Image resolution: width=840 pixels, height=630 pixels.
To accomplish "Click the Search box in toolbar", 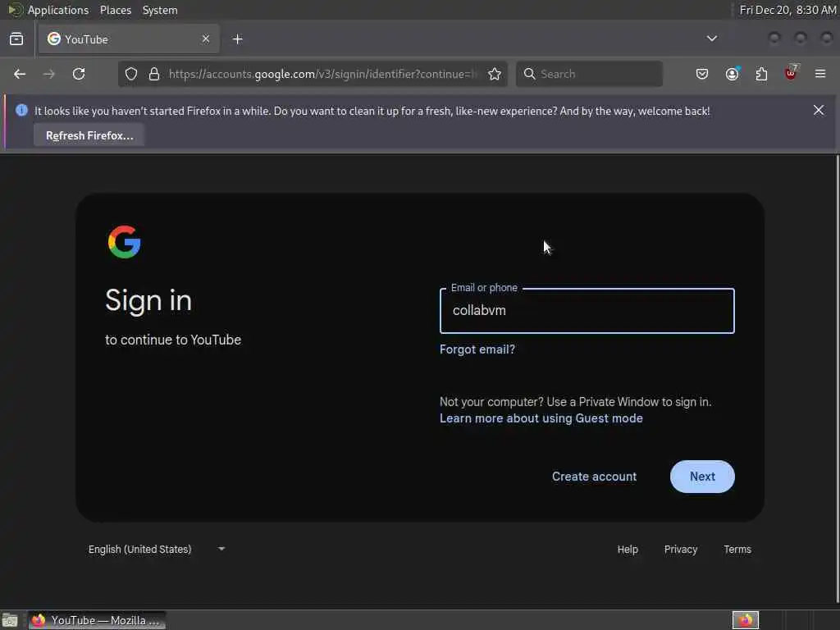I will coord(589,74).
